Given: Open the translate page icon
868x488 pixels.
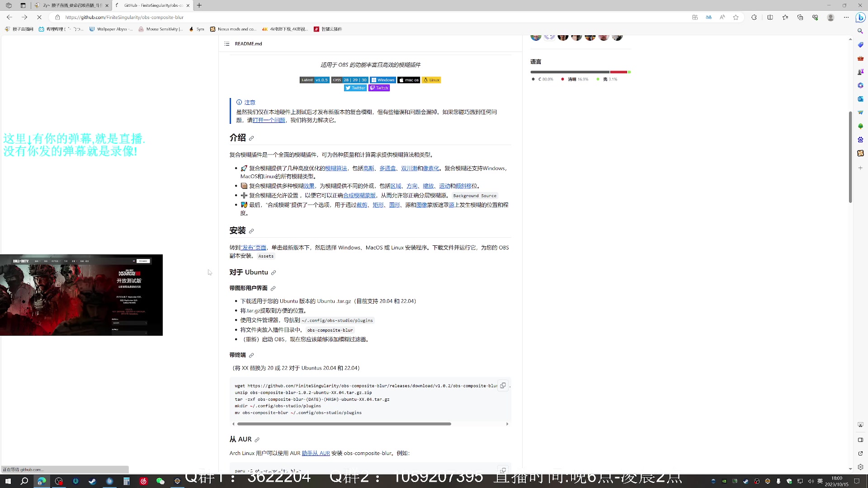Looking at the screenshot, I should click(x=708, y=17).
